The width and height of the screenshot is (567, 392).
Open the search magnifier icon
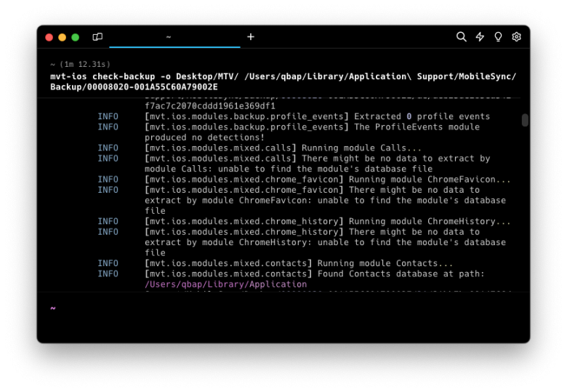[x=461, y=37]
